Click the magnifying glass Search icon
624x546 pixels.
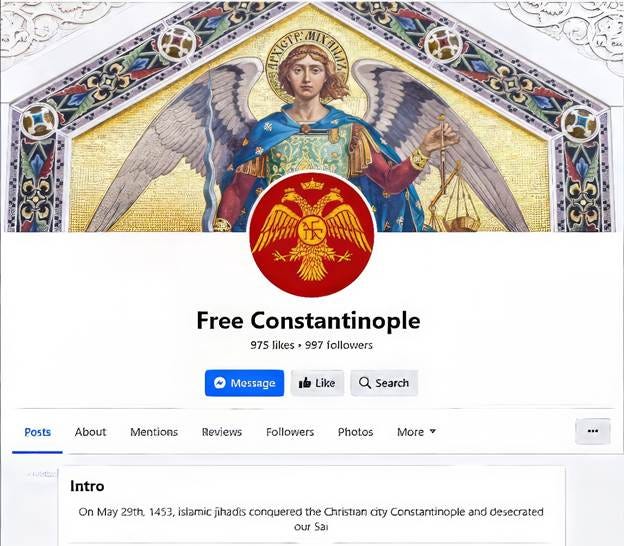click(x=365, y=382)
